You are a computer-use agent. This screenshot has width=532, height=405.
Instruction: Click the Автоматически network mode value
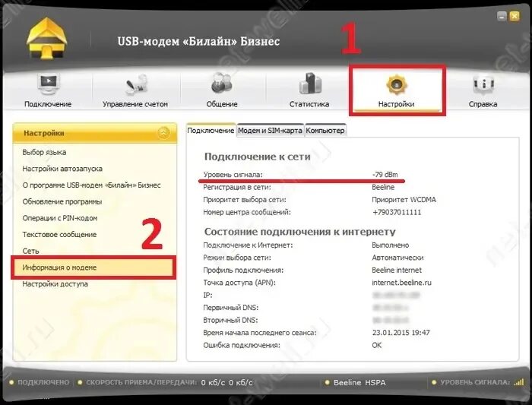[x=397, y=258]
